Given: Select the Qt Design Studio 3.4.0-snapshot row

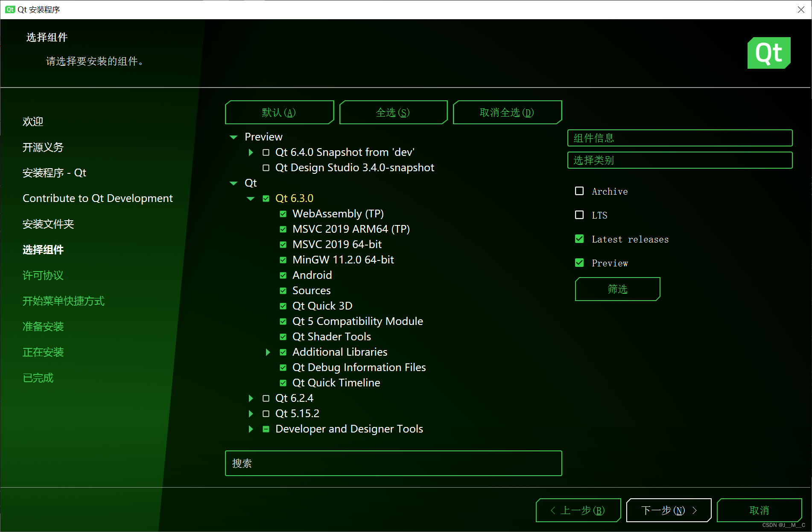Looking at the screenshot, I should pyautogui.click(x=355, y=168).
